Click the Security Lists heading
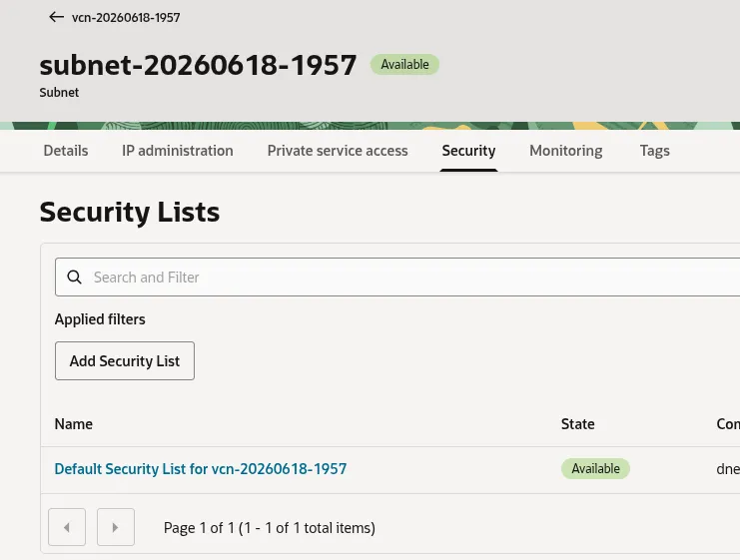Screen dimensions: 740x560 click(130, 212)
